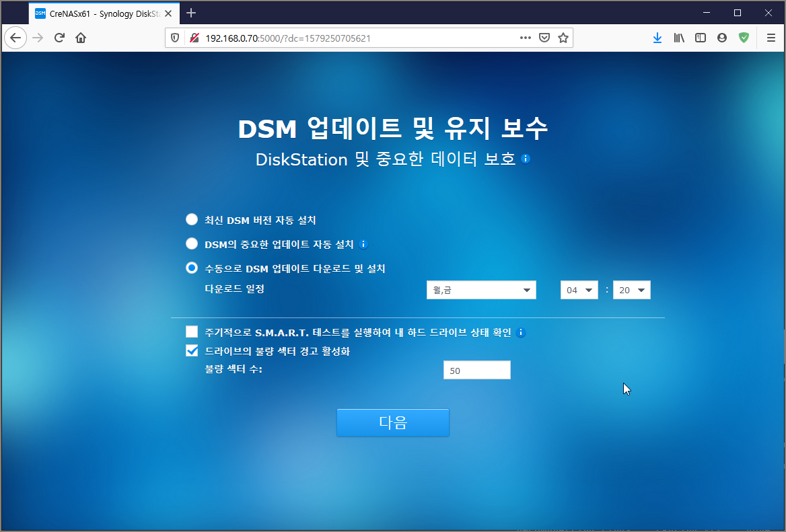Open the library icon
Screen dimensions: 786x532
tap(679, 38)
